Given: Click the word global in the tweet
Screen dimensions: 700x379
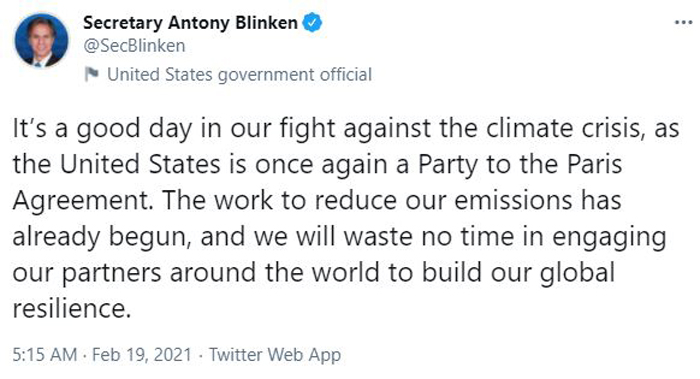Looking at the screenshot, I should pos(577,273).
